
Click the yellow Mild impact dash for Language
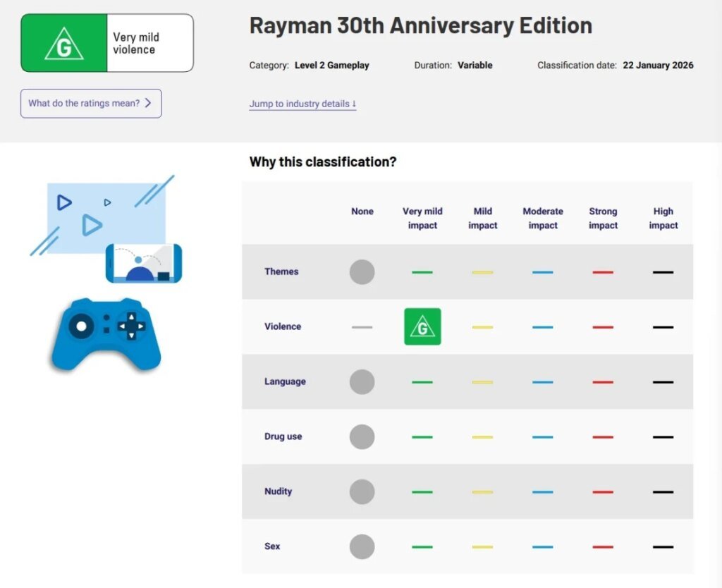[x=482, y=382]
